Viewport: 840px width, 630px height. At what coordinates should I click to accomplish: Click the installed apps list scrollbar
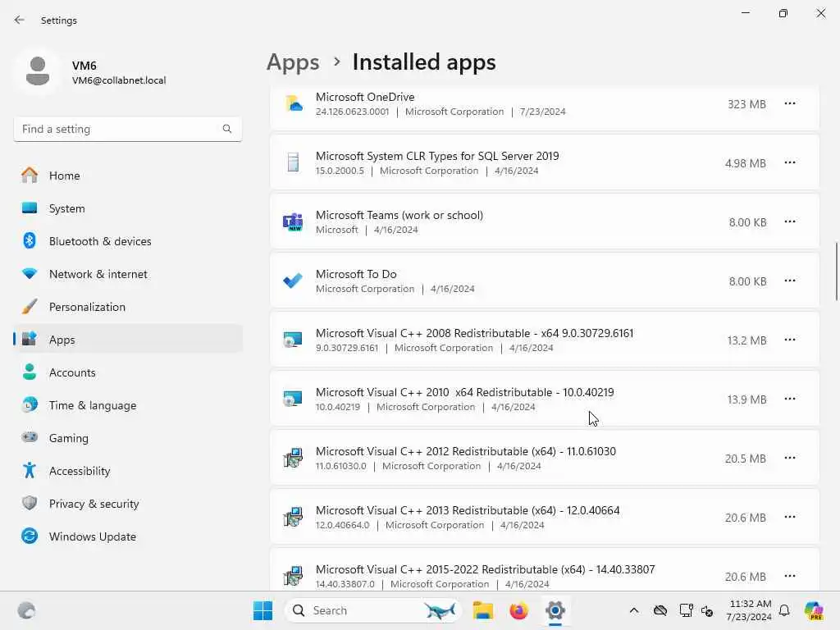point(836,272)
